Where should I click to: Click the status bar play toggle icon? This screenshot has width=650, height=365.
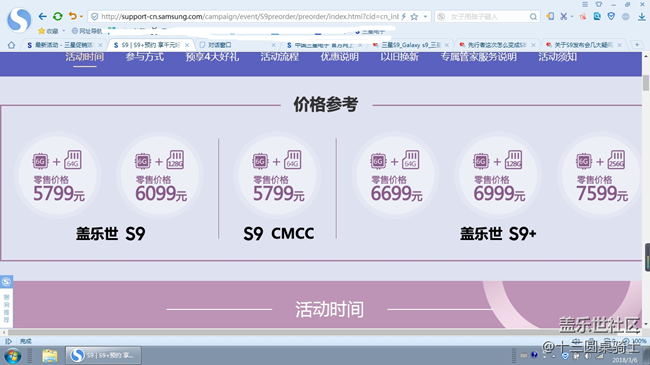point(8,341)
